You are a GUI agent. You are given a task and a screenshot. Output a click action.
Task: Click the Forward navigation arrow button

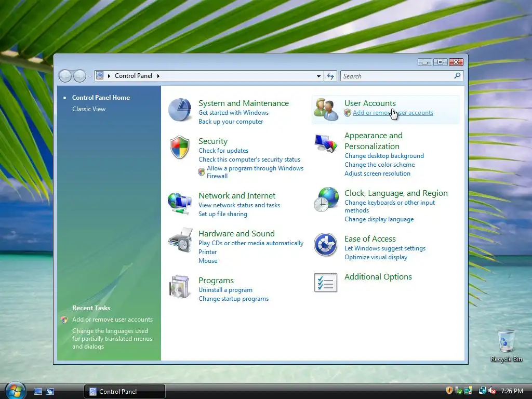point(79,76)
